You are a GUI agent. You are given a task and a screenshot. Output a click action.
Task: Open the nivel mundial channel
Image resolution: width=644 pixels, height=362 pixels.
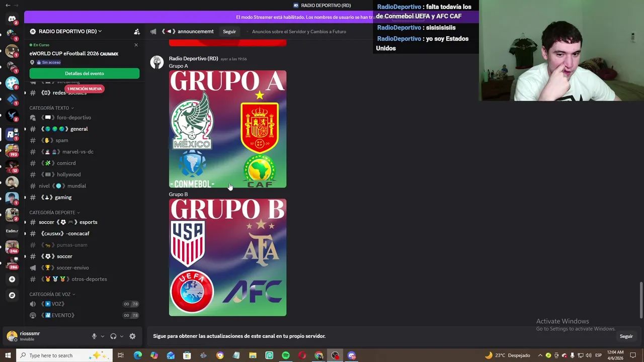click(84, 186)
